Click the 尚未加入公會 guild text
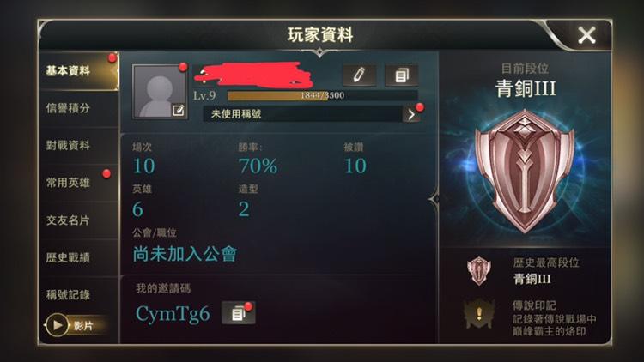 point(185,254)
